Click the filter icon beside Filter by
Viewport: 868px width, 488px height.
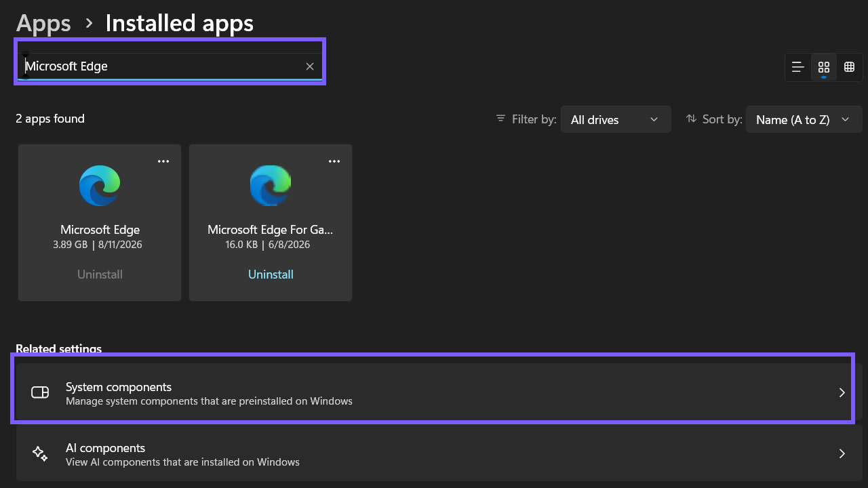click(x=500, y=119)
